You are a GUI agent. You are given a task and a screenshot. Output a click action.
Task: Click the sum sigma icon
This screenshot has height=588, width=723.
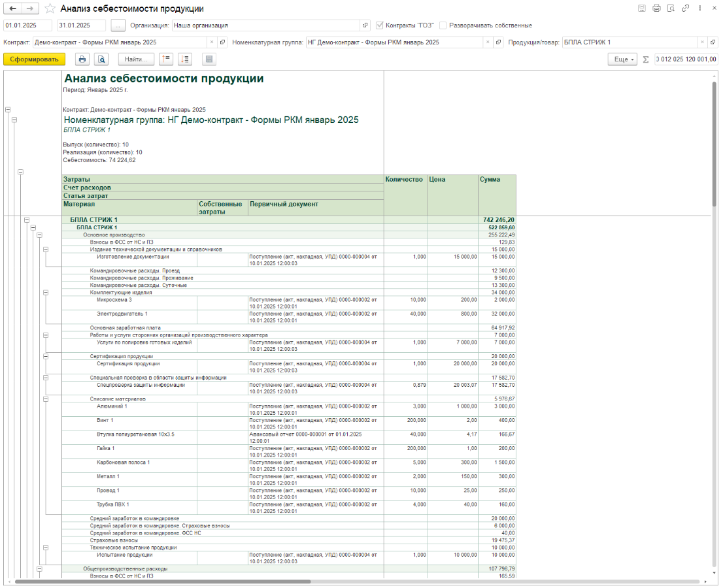(646, 59)
